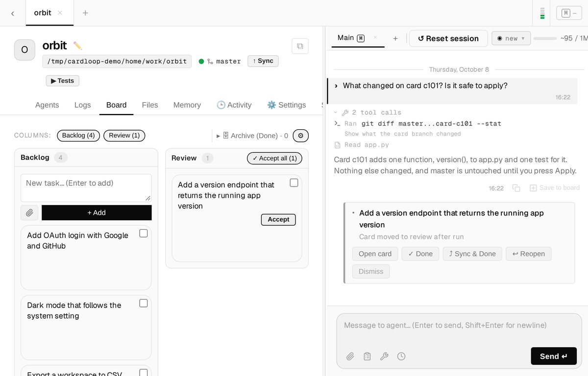Toggle the Review (1) column pill
Screen dimensions: 588x376
point(124,136)
